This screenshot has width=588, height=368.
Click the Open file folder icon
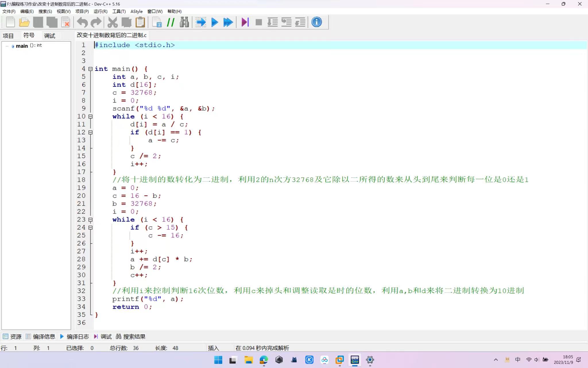tap(24, 22)
